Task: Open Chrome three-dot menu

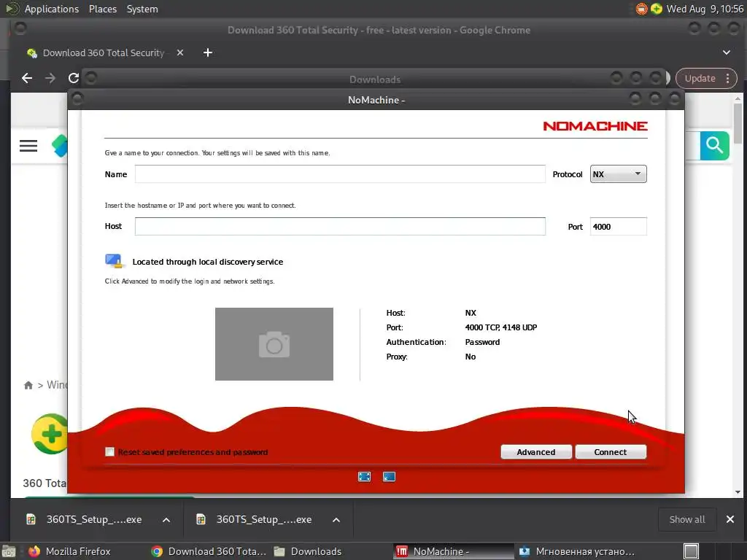Action: pyautogui.click(x=727, y=79)
